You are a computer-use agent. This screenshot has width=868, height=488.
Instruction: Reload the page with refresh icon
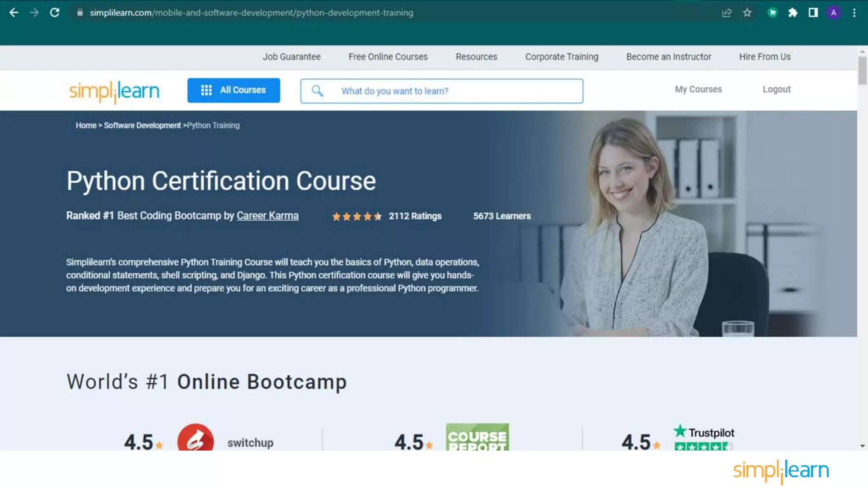pyautogui.click(x=55, y=13)
